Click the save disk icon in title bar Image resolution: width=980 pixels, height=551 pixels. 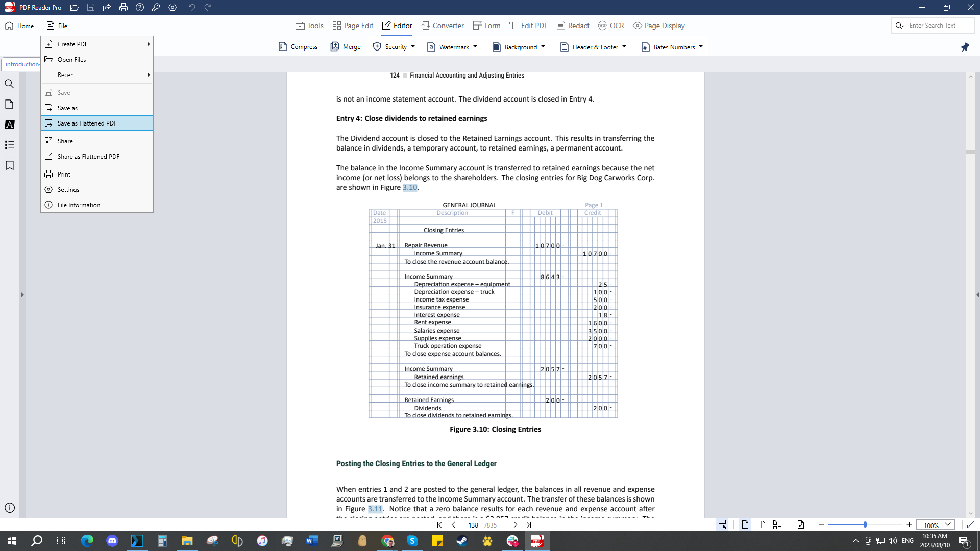tap(91, 8)
